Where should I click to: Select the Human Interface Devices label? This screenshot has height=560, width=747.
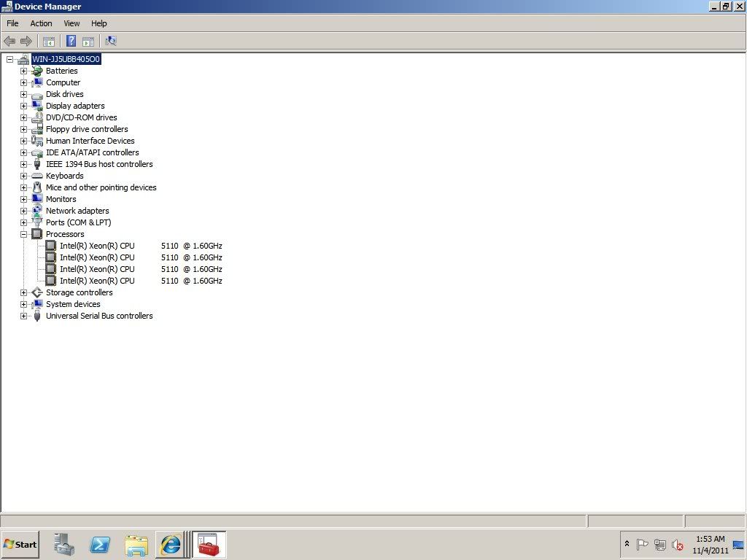(x=90, y=141)
